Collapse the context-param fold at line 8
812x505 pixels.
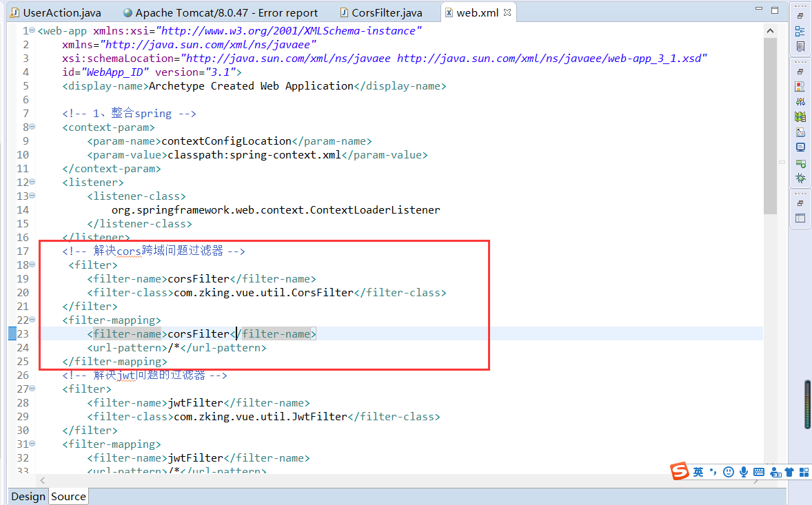click(x=32, y=126)
